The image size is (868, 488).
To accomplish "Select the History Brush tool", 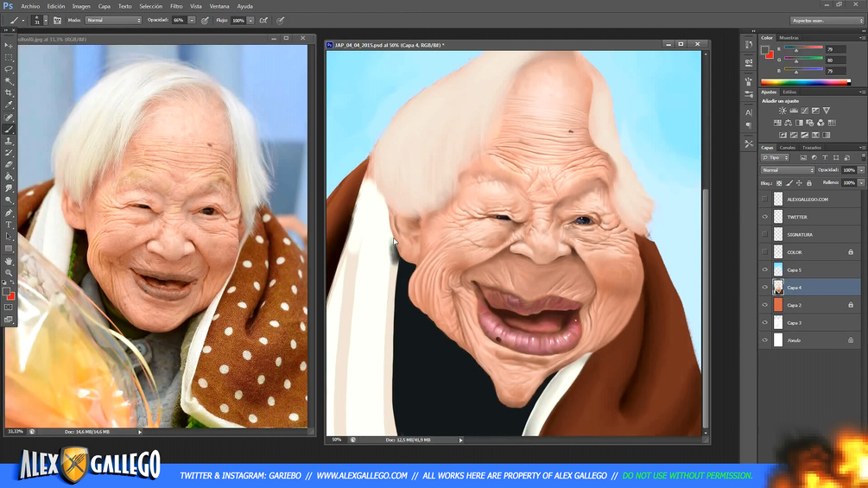I will [x=9, y=153].
